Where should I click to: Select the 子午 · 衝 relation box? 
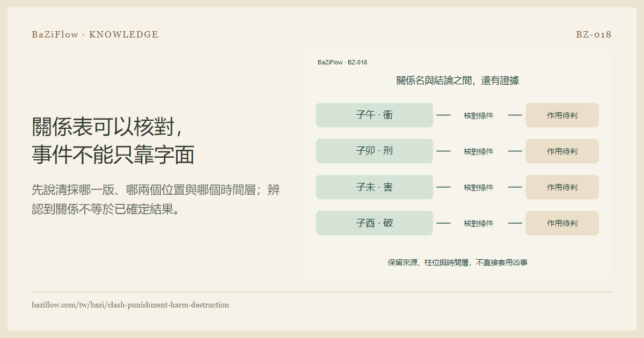point(375,115)
